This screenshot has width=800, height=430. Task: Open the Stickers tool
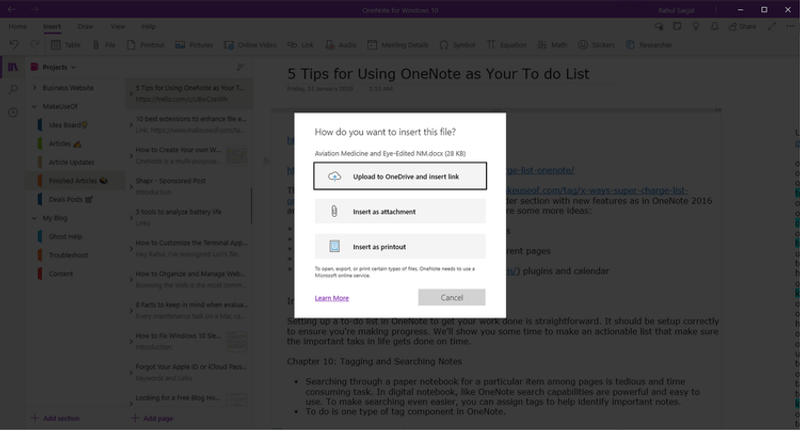(x=583, y=45)
